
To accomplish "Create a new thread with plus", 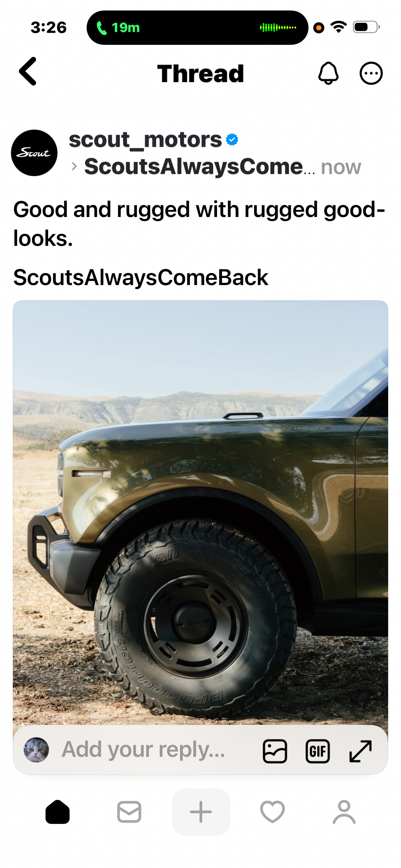I will 201,812.
